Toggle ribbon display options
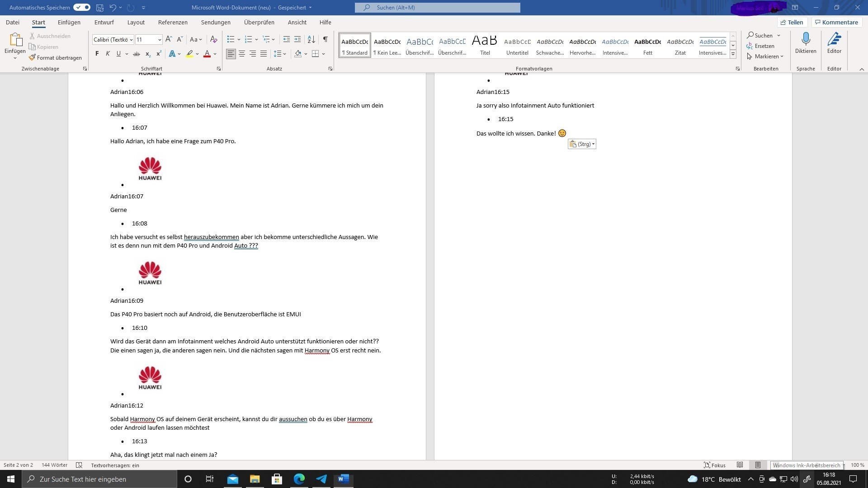Screen dimensions: 868x488 [x=795, y=8]
